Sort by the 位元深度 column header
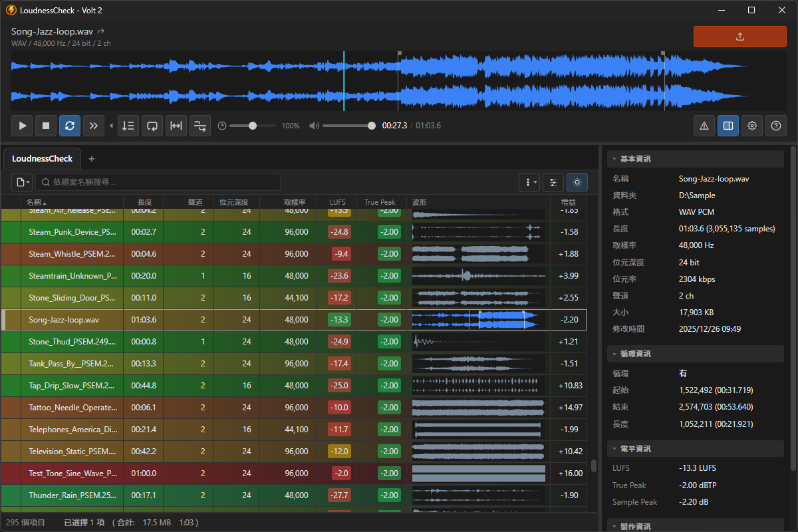Viewport: 798px width, 532px height. point(236,202)
